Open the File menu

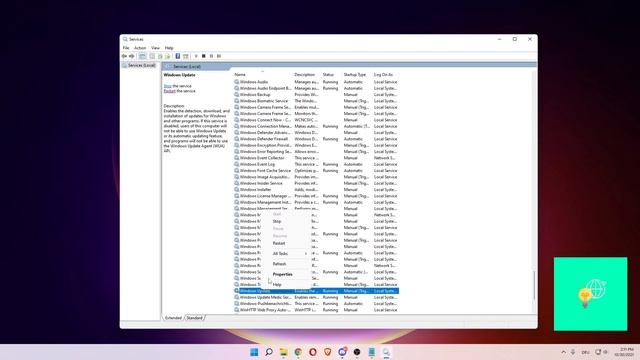click(126, 48)
